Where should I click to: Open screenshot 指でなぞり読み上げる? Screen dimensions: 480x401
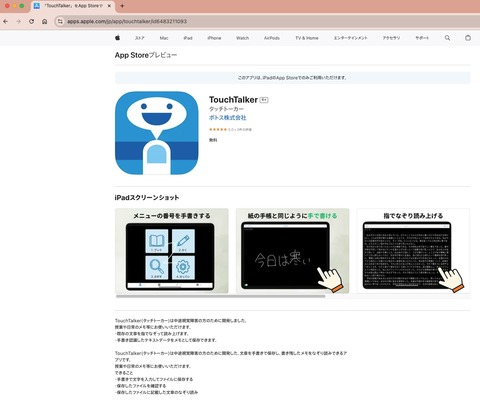click(413, 251)
